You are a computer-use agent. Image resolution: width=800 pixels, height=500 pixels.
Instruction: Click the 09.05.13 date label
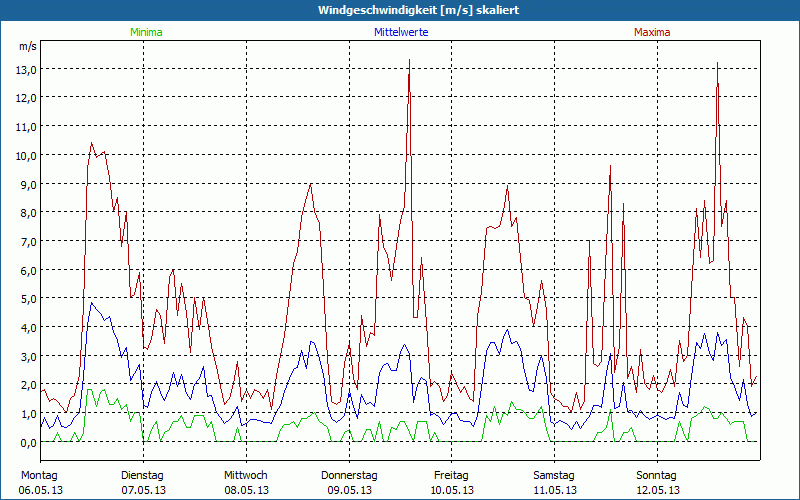349,491
